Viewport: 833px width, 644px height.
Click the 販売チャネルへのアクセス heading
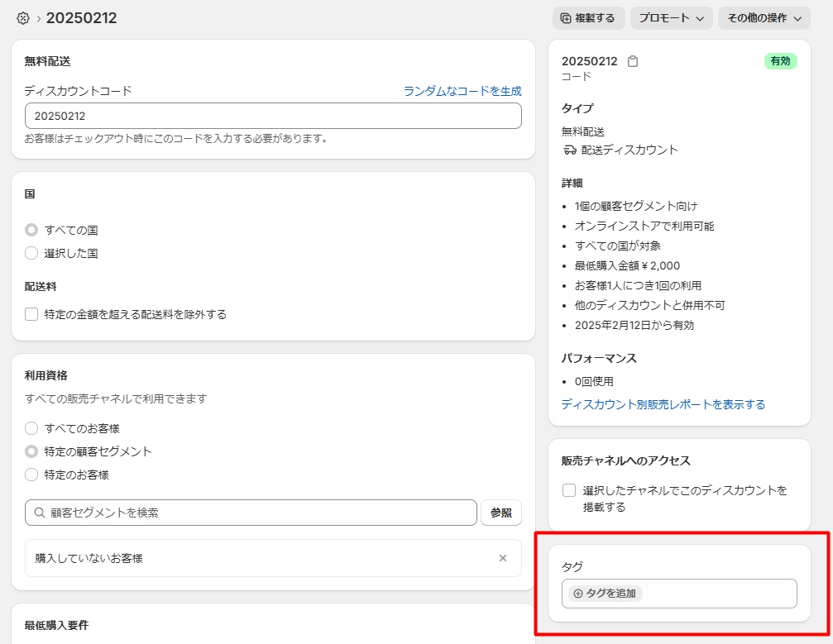[626, 460]
